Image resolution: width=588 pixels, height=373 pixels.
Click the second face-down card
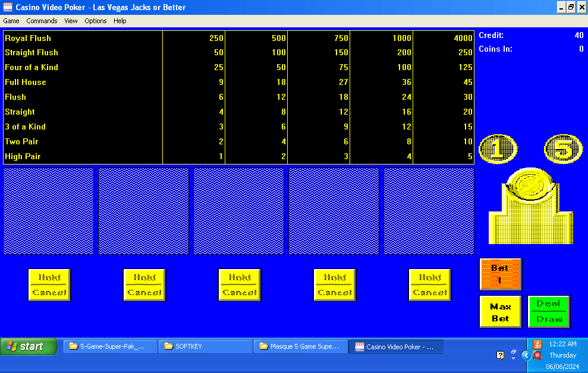pyautogui.click(x=144, y=211)
